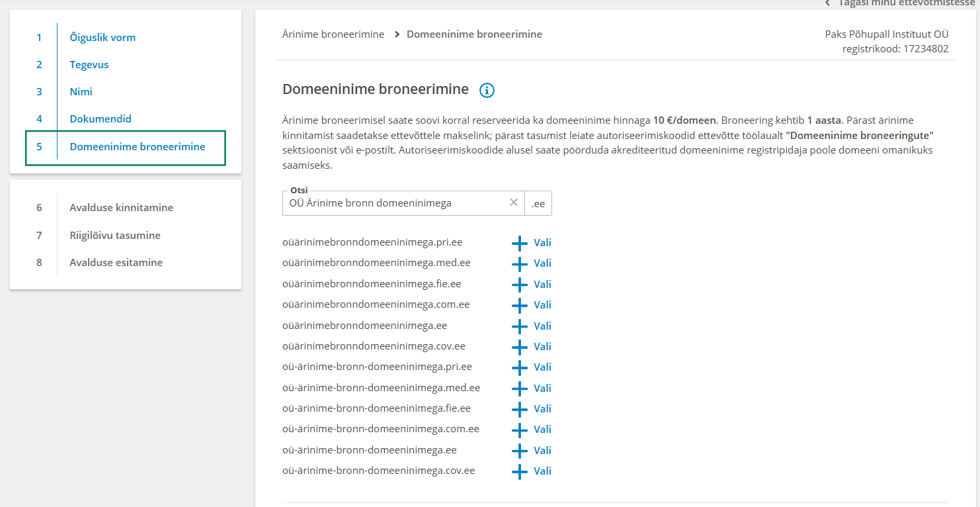The width and height of the screenshot is (980, 507).
Task: Click plus icon for oü-ärinime-bronn-domeeninimega.ee
Action: 520,451
